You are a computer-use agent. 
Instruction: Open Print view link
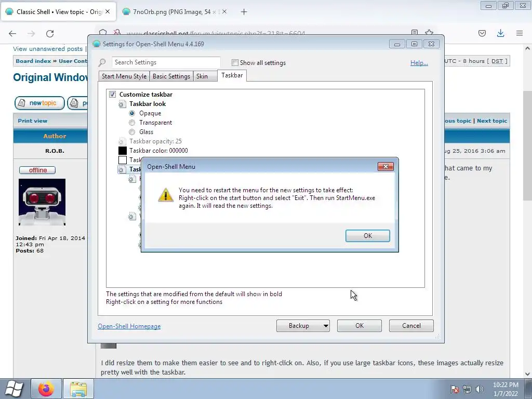pyautogui.click(x=33, y=121)
